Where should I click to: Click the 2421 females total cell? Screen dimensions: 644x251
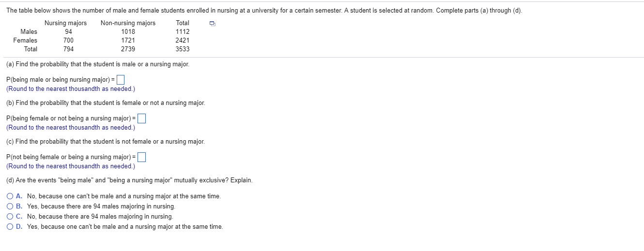pos(183,41)
